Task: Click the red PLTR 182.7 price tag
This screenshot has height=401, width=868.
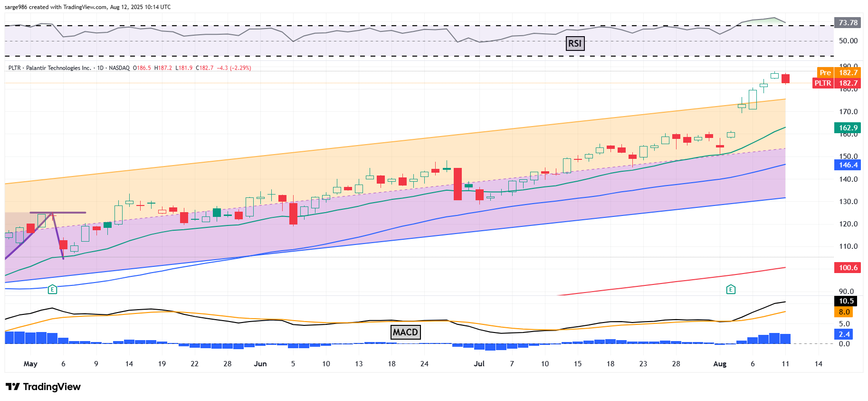Action: 837,83
